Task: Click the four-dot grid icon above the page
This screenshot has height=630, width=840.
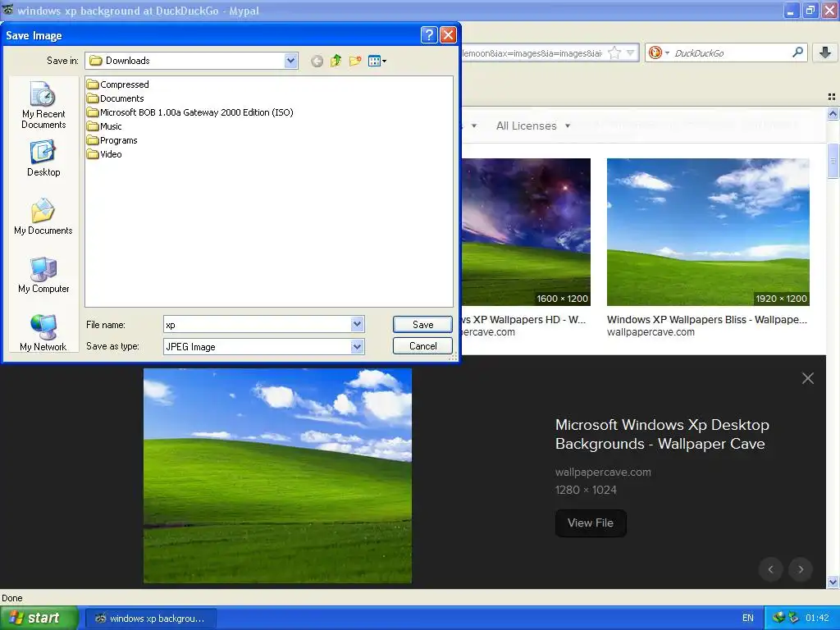Action: [x=832, y=97]
